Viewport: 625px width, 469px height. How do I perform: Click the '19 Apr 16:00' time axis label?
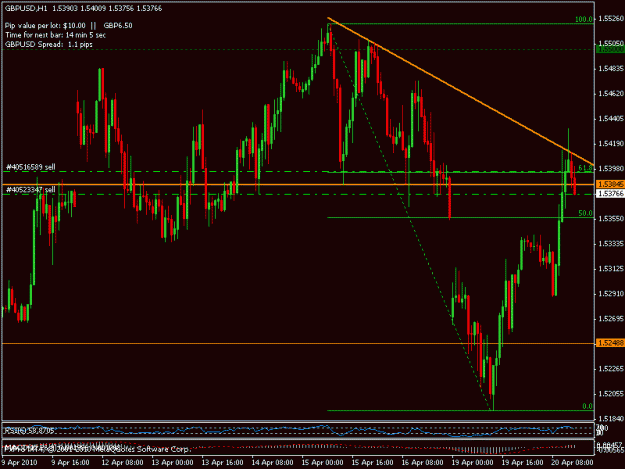(523, 462)
